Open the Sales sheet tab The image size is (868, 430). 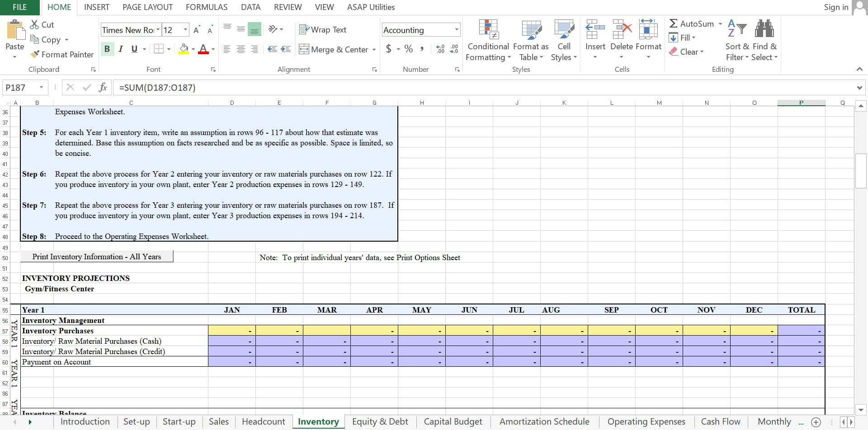click(219, 421)
